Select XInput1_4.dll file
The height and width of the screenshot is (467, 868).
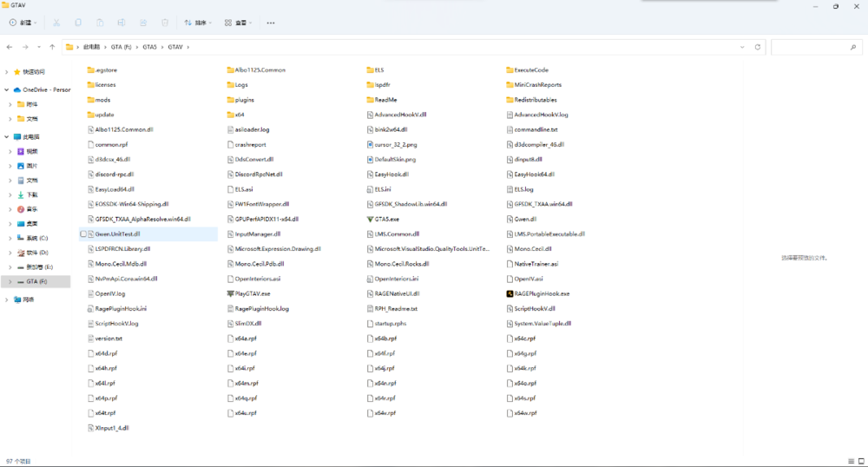click(x=108, y=428)
